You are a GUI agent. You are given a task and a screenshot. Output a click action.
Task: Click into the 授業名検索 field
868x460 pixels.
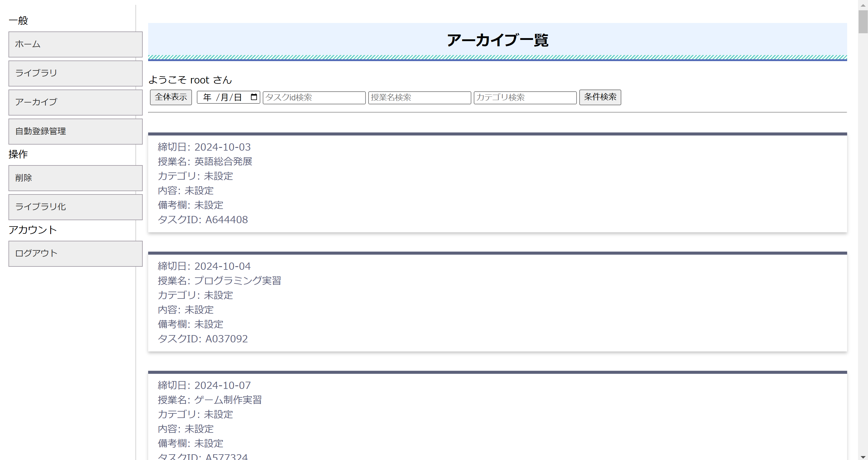pos(419,97)
